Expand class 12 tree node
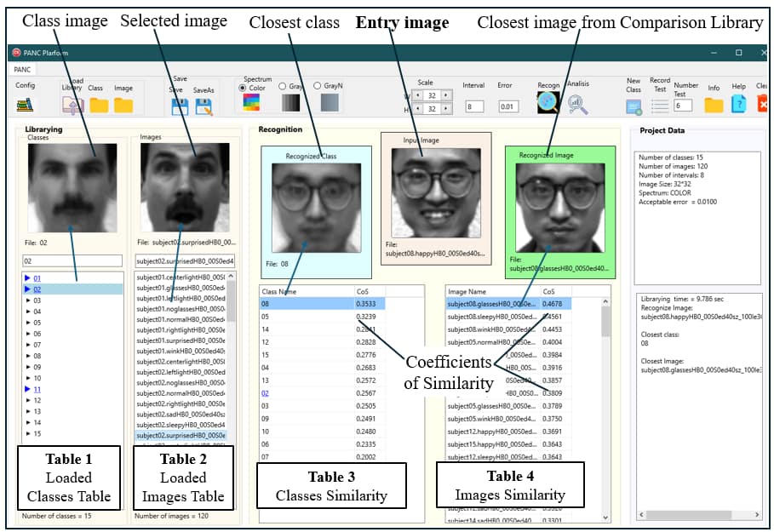Image resolution: width=774 pixels, height=532 pixels. click(28, 400)
